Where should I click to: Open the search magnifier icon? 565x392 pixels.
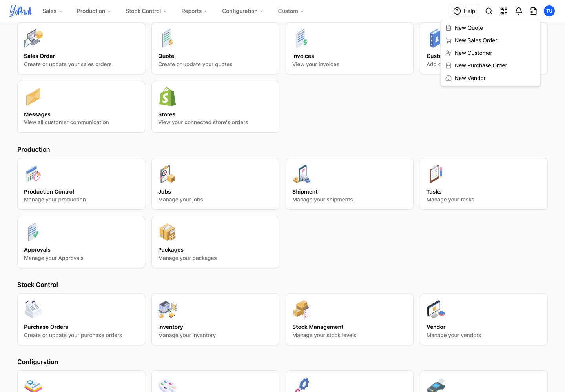point(489,11)
